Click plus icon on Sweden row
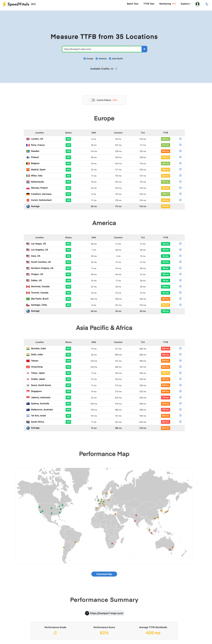Screen dimensions: 212x644 click(x=180, y=151)
